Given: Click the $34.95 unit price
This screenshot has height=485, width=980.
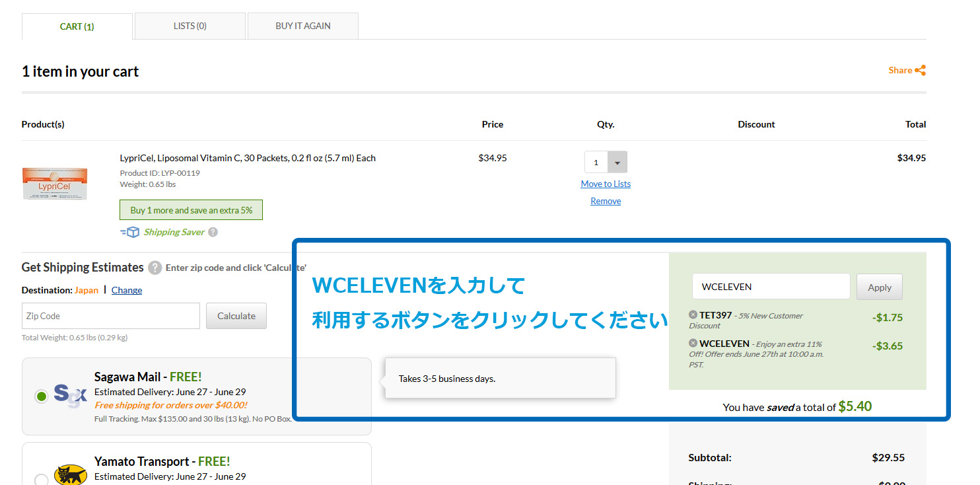Looking at the screenshot, I should 493,158.
